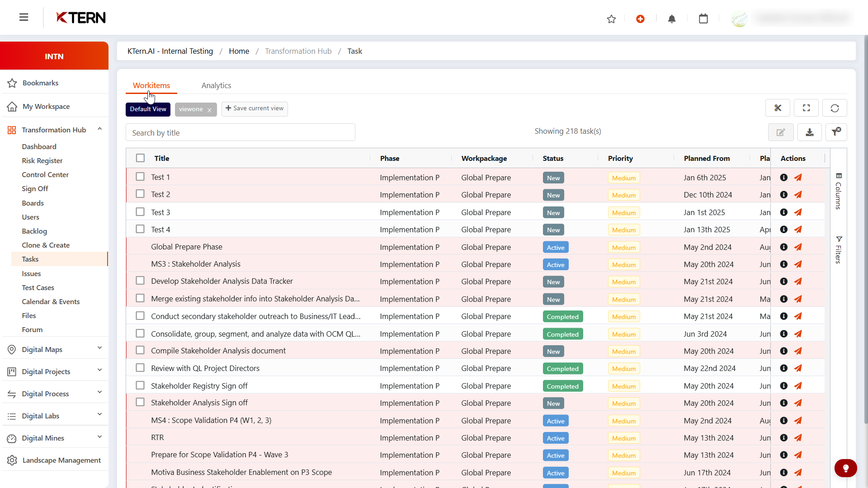Check the checkbox for Test 2
This screenshot has width=868, height=488.
140,194
